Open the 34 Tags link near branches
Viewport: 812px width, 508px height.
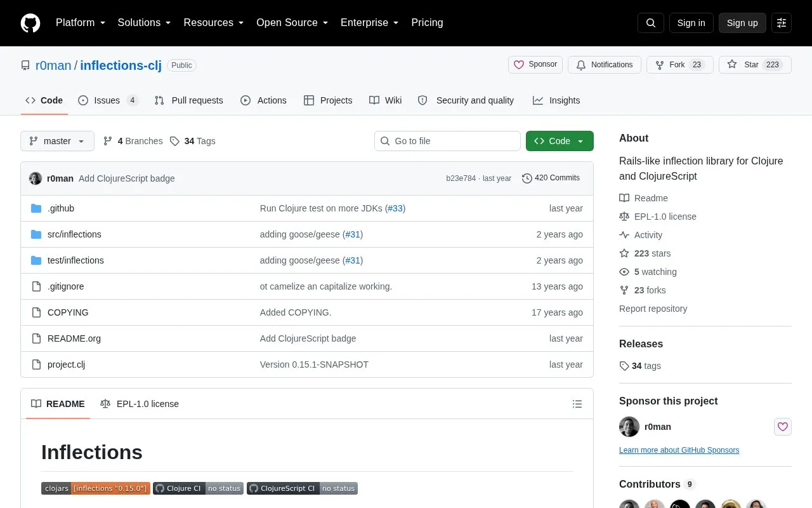click(x=193, y=141)
